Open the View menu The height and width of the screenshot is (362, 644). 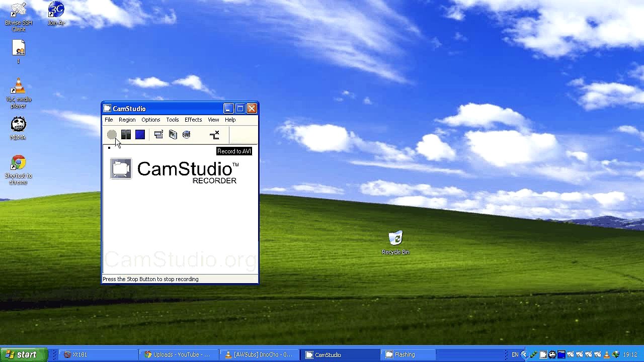pyautogui.click(x=213, y=120)
